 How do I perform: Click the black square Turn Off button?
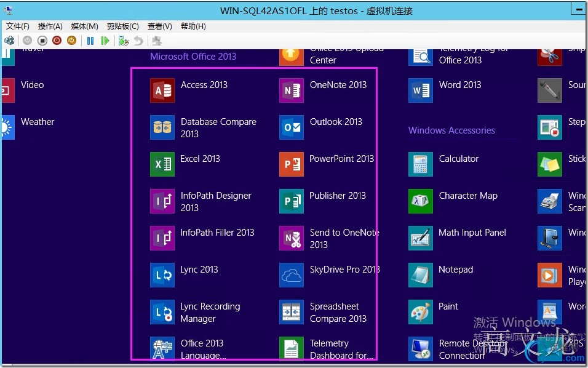[x=42, y=41]
